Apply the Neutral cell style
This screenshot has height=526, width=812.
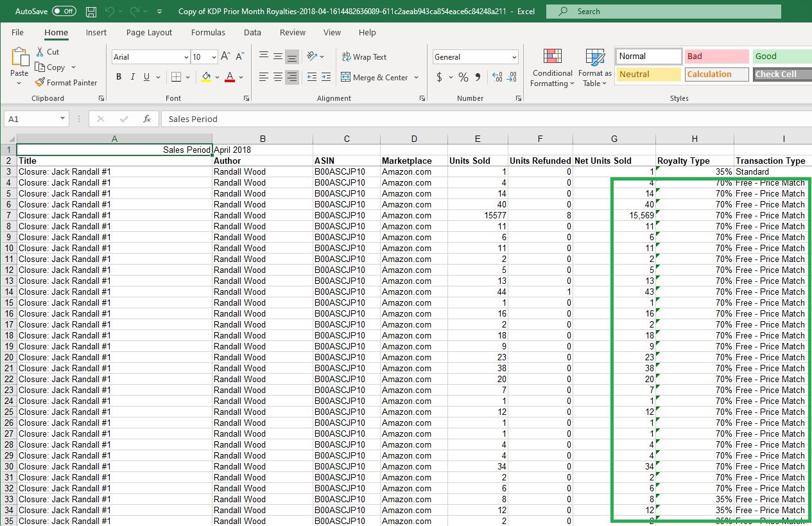pyautogui.click(x=649, y=75)
